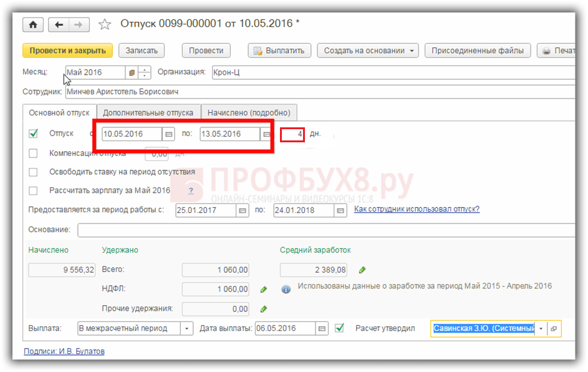Click the Удержано Всего value 1 060,00
The height and width of the screenshot is (372, 588).
click(216, 270)
